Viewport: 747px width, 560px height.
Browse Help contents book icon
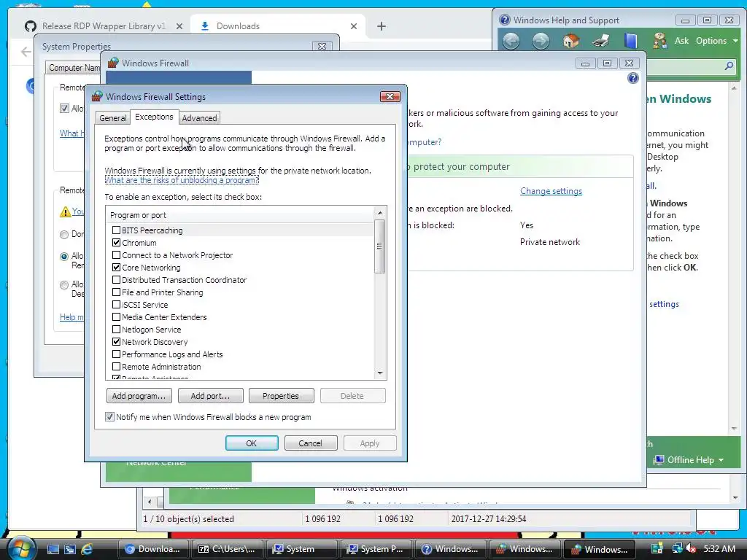point(631,41)
